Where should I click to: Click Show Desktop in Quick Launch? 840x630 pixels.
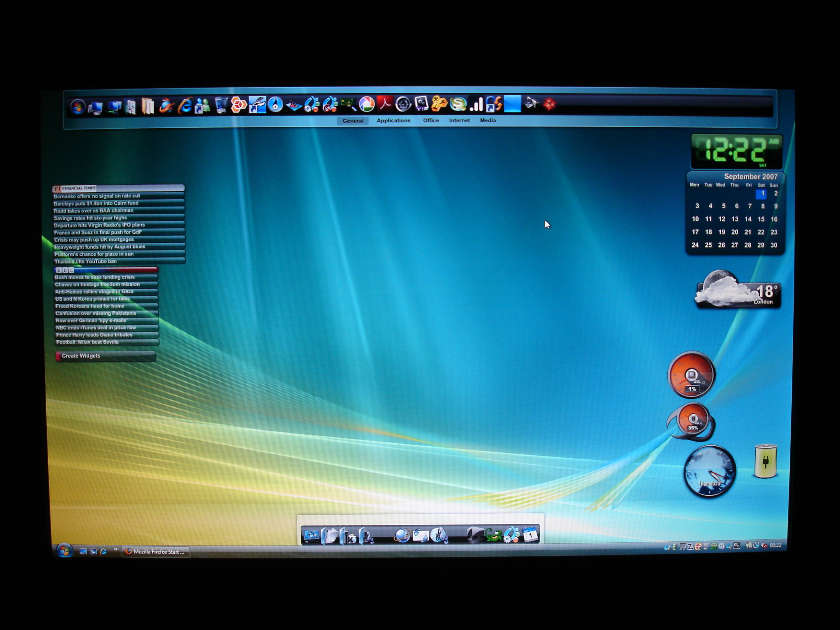pyautogui.click(x=83, y=551)
